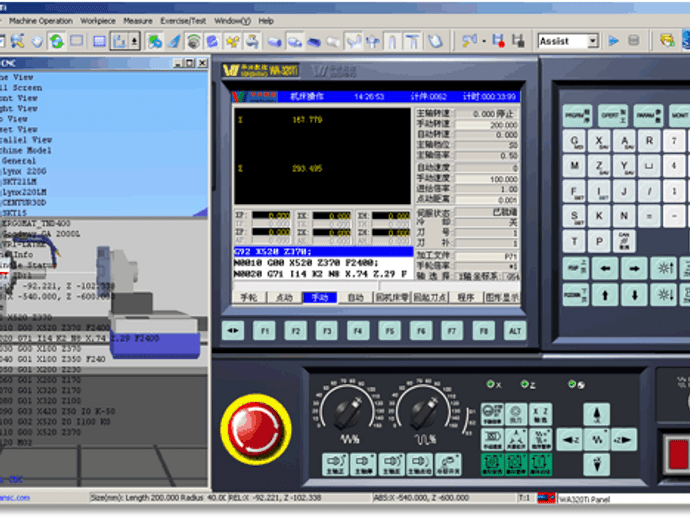Click the blue cylinder workpiece toolbar icon
Viewport: 690px width, 518px height.
275,42
